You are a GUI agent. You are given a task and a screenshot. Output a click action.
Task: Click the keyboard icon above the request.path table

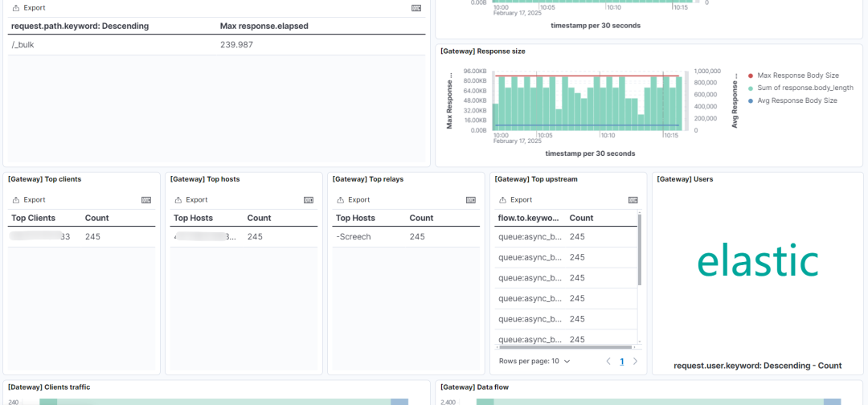(416, 8)
